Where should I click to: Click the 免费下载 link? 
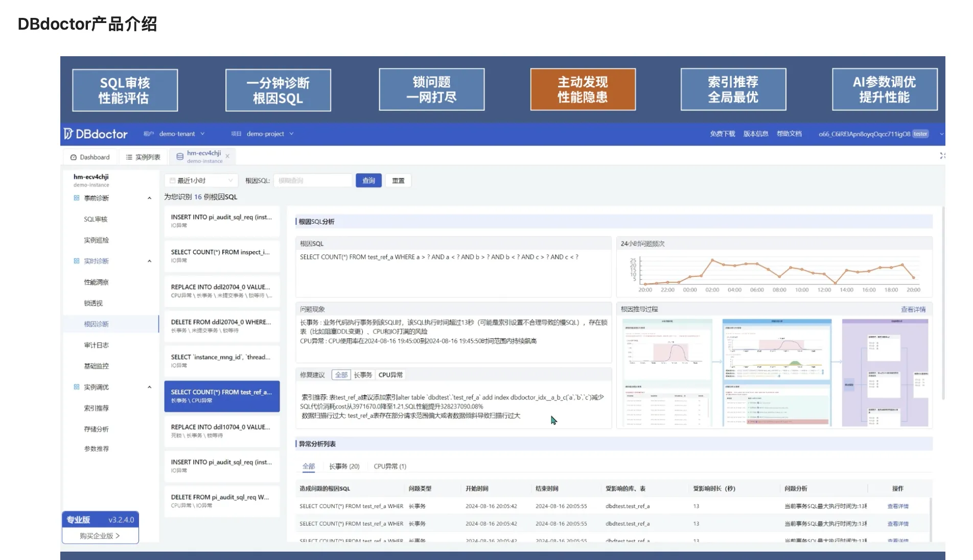[722, 134]
